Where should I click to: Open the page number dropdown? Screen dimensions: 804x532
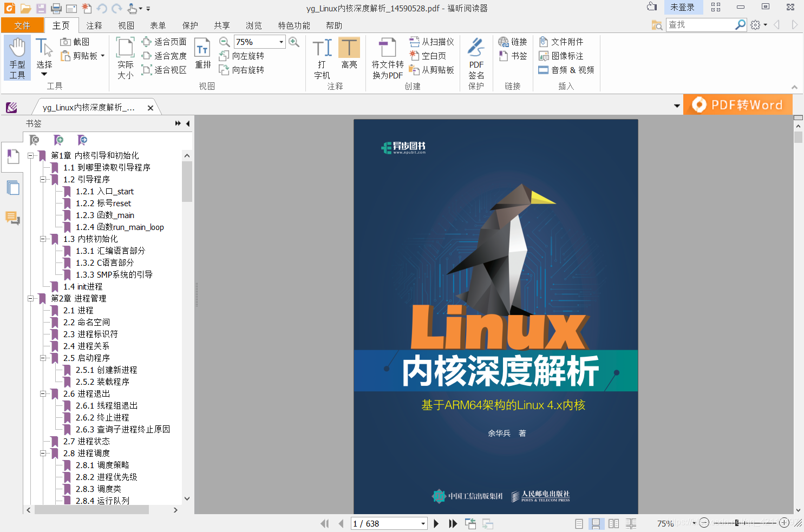coord(423,523)
